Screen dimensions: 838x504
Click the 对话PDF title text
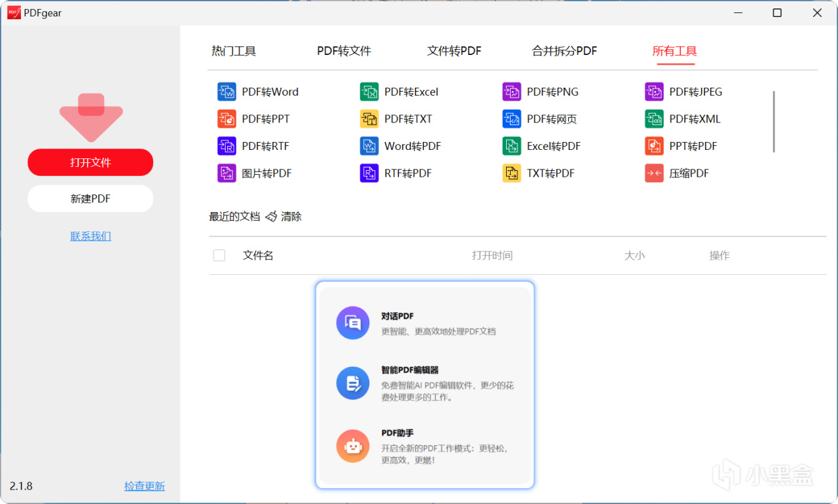pyautogui.click(x=397, y=316)
